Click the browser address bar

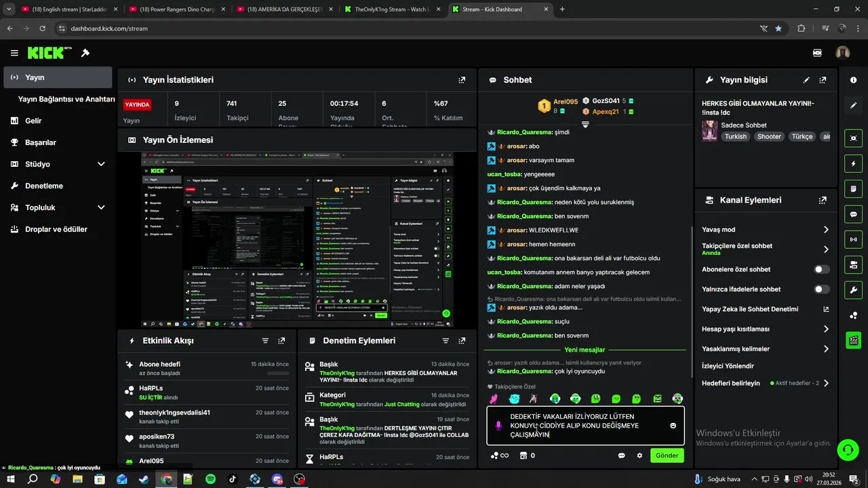tap(407, 28)
